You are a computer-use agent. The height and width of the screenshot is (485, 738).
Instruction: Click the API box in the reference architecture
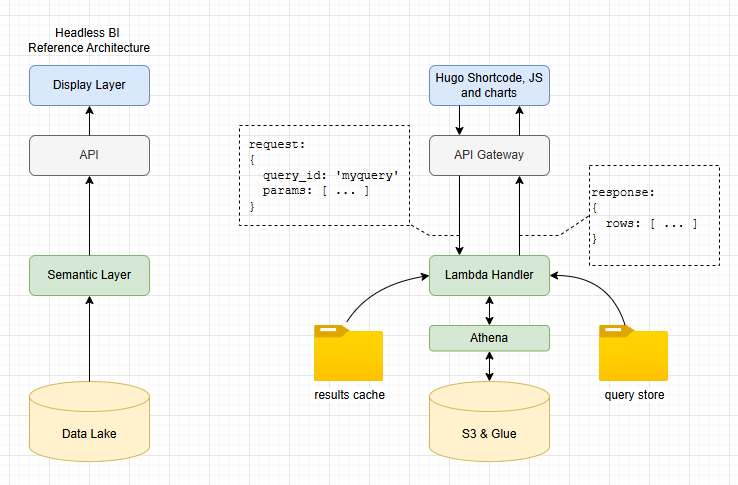(89, 155)
